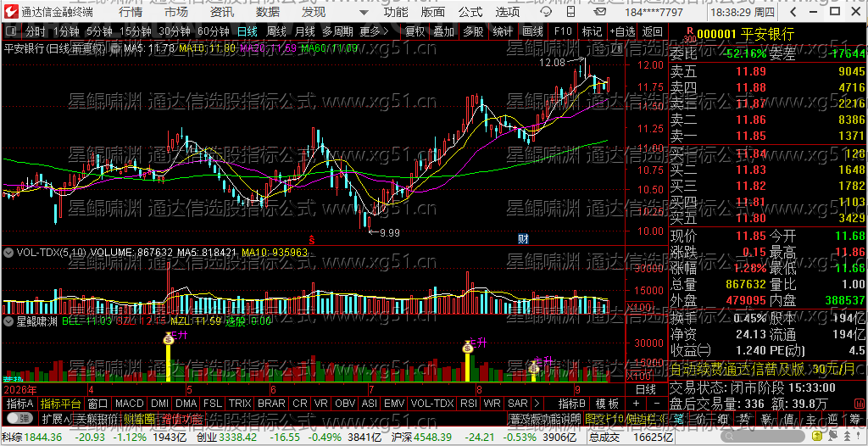Select the 周线 weekly period
This screenshot has height=446, width=868.
point(275,31)
